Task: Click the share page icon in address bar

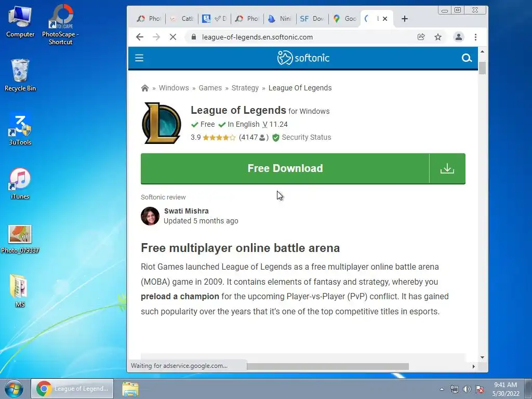Action: coord(421,37)
